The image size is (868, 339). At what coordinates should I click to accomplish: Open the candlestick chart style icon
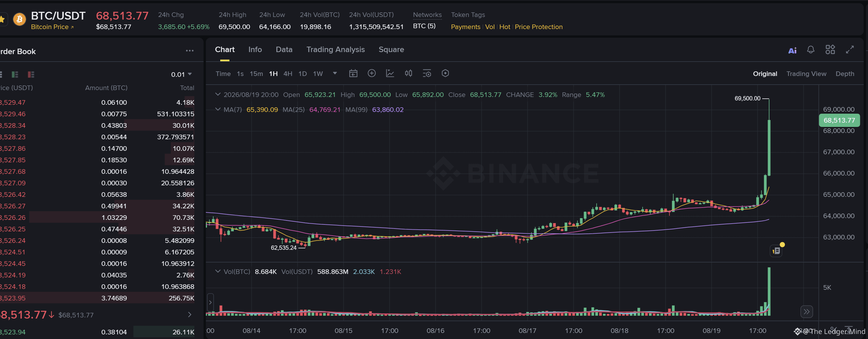point(408,73)
